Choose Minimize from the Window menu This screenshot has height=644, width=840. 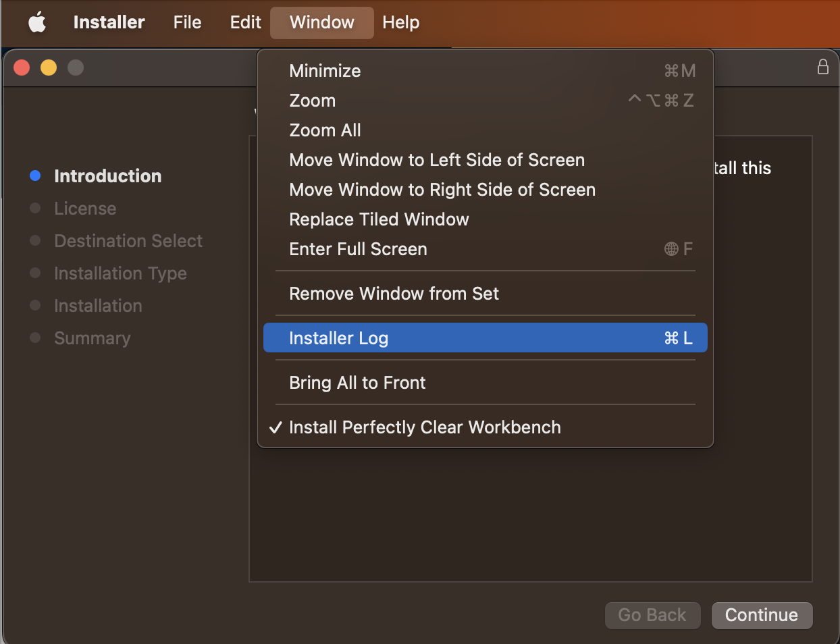point(325,71)
